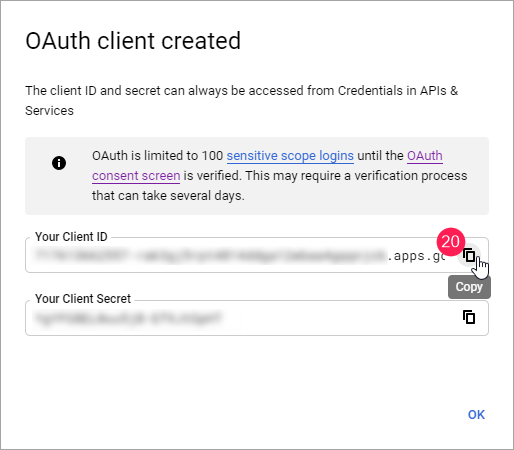Image resolution: width=514 pixels, height=450 pixels.
Task: Click the blurred Client Secret text
Action: coord(128,318)
